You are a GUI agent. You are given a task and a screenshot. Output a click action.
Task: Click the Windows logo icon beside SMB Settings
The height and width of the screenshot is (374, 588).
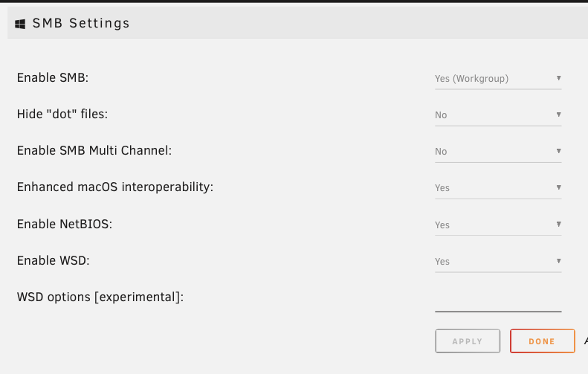coord(20,24)
